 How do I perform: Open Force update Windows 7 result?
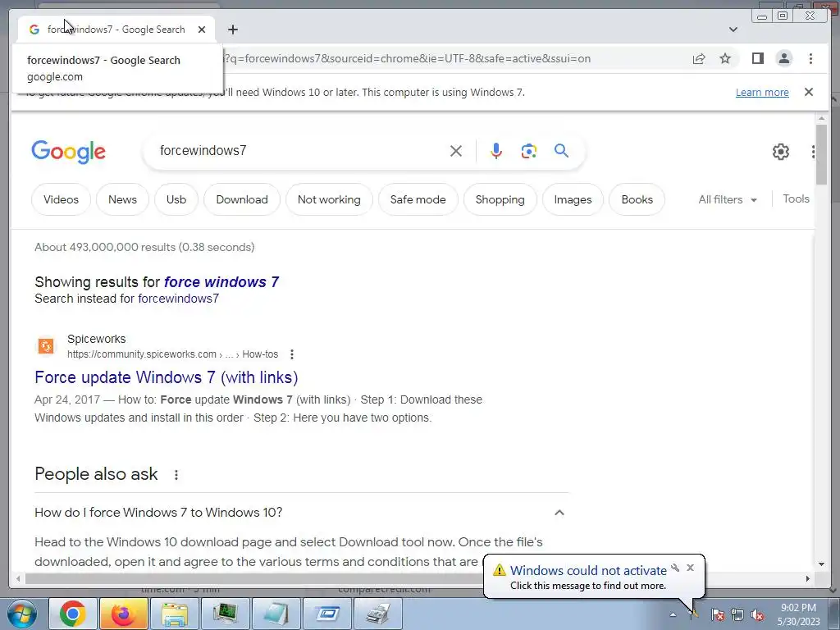click(x=166, y=377)
